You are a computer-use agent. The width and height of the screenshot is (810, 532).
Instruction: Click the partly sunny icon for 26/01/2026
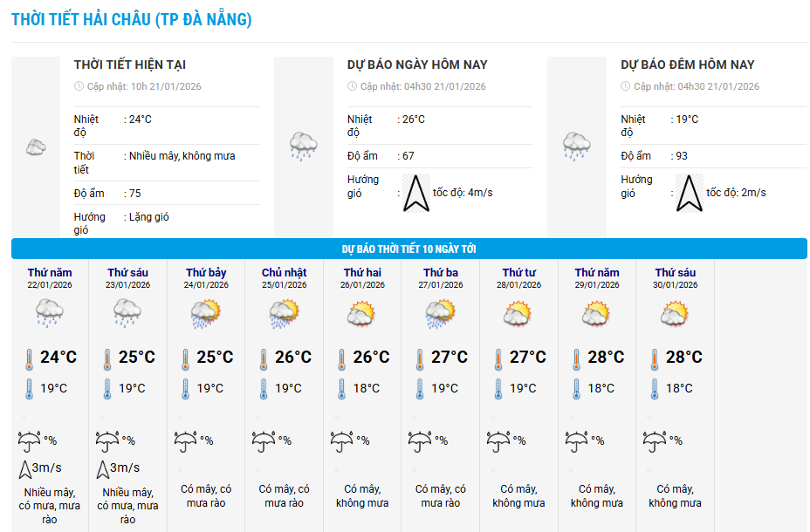click(x=361, y=313)
